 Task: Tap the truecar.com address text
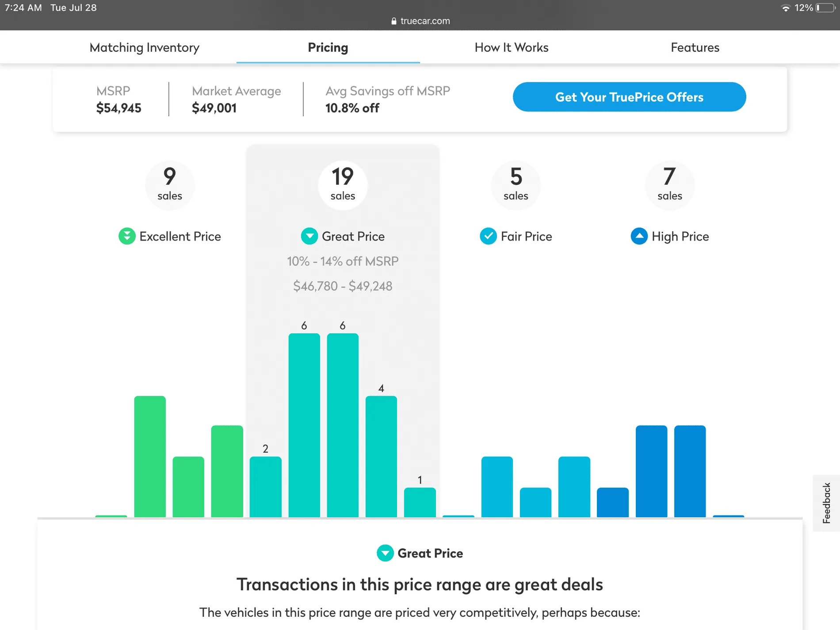pos(425,21)
